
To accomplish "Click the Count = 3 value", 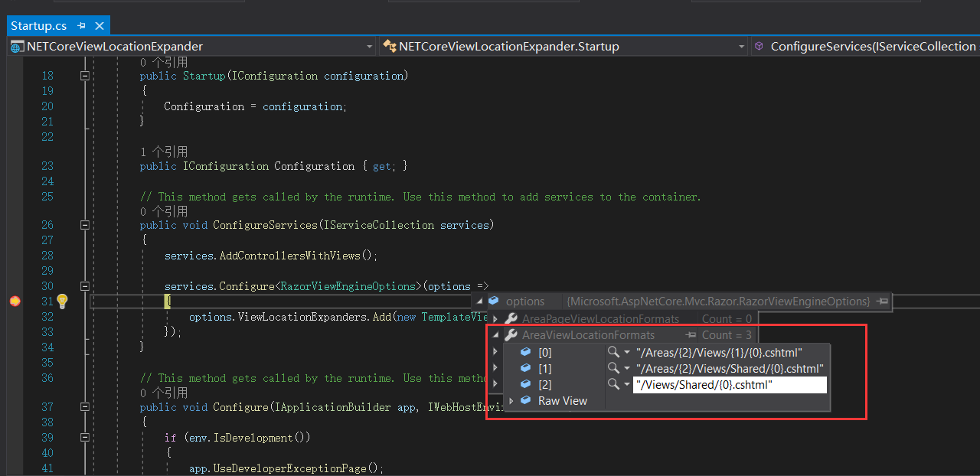I will tap(727, 335).
